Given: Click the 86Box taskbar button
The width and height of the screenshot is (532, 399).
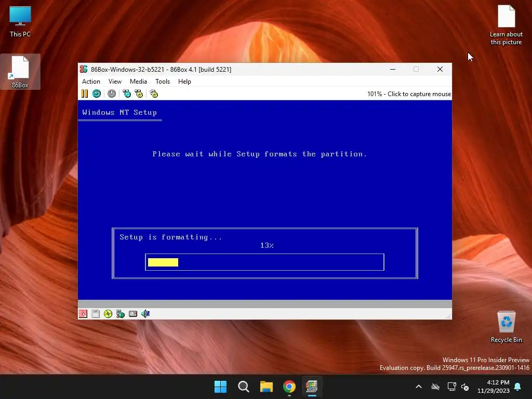Looking at the screenshot, I should (312, 387).
